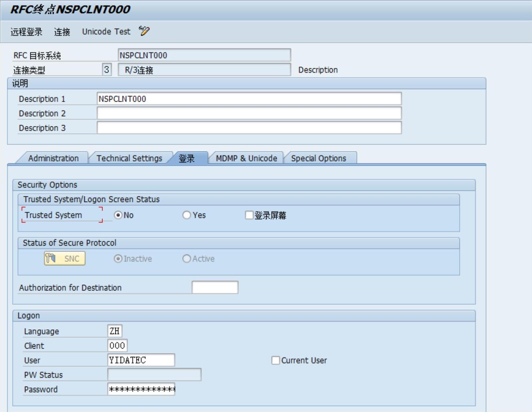Click Authorization for Destination input field
The width and height of the screenshot is (532, 412).
(215, 287)
